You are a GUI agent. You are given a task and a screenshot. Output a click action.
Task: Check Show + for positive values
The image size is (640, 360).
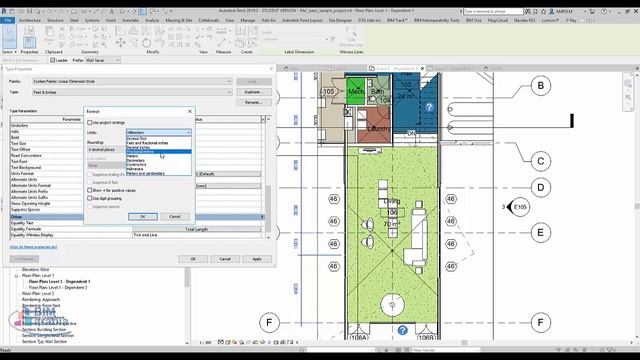90,190
